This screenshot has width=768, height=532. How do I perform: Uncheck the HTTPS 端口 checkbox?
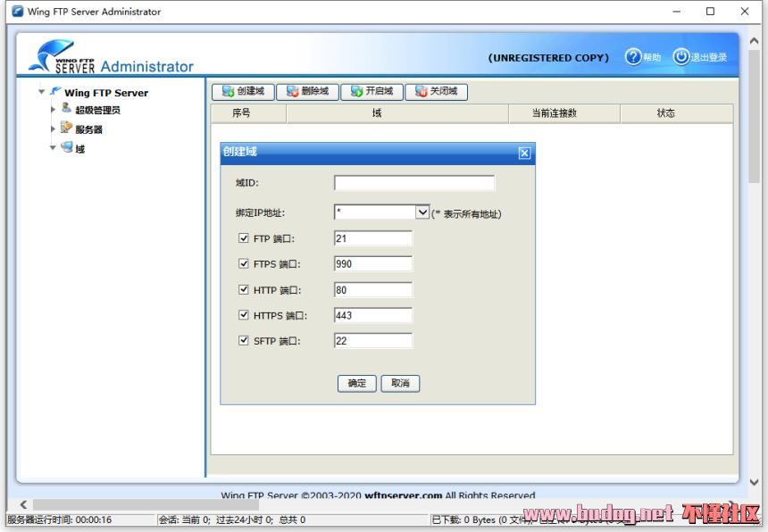(245, 314)
